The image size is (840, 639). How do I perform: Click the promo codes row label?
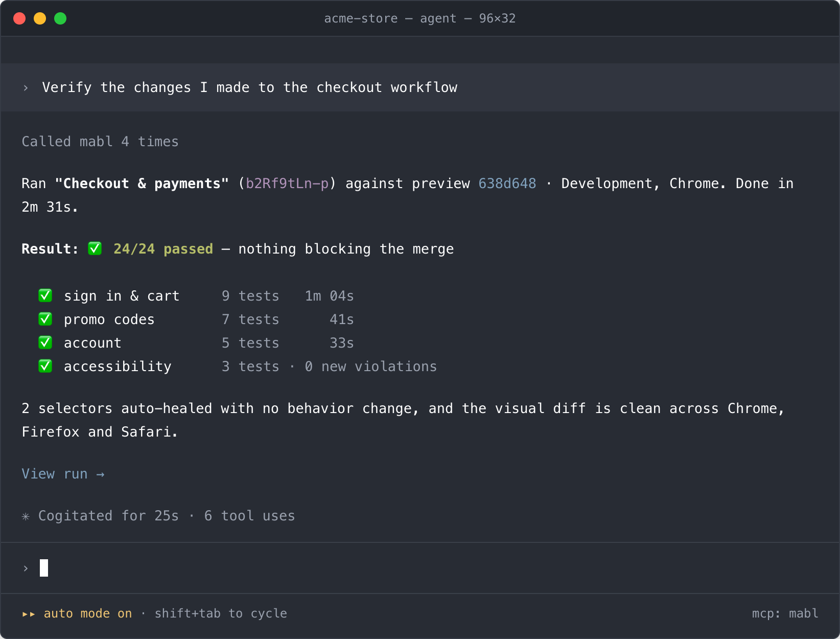tap(109, 319)
